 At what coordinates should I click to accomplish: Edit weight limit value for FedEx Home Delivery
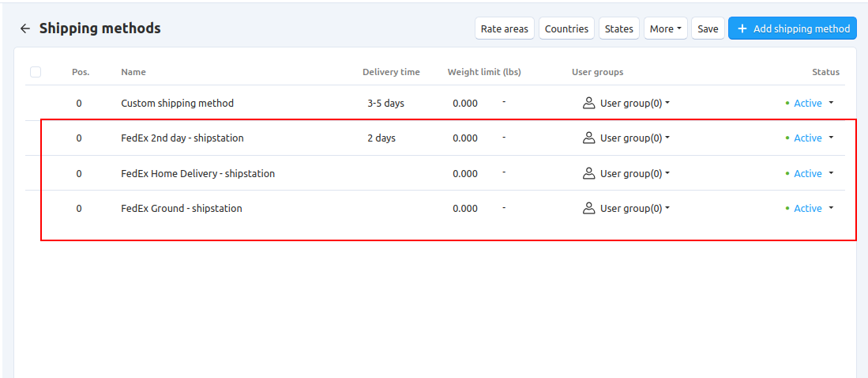[465, 173]
